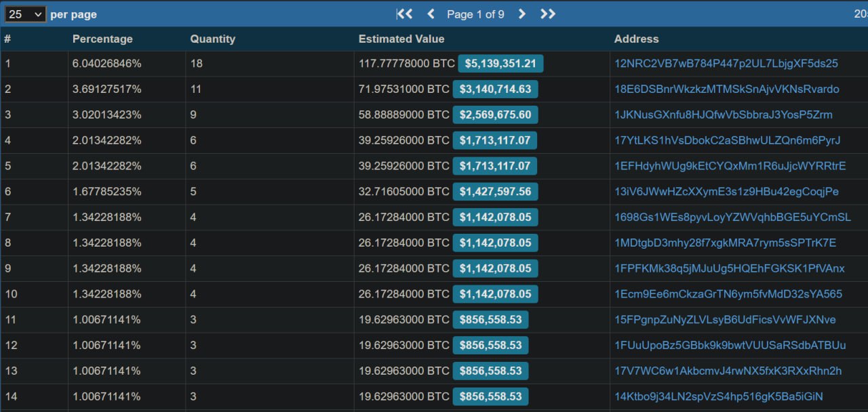Open address 17V7WC6w1AkbcmvJ4rwNX5fxK3RXxRhn2h
This screenshot has height=412, width=868.
pyautogui.click(x=728, y=371)
